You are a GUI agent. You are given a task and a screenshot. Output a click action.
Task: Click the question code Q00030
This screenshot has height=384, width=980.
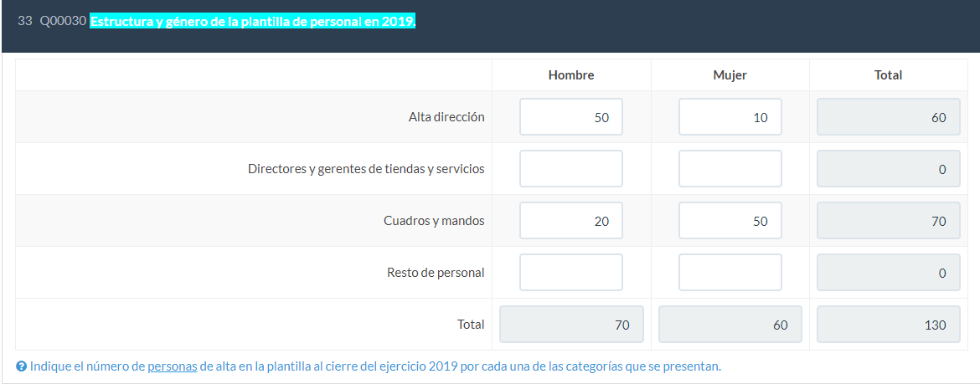63,22
